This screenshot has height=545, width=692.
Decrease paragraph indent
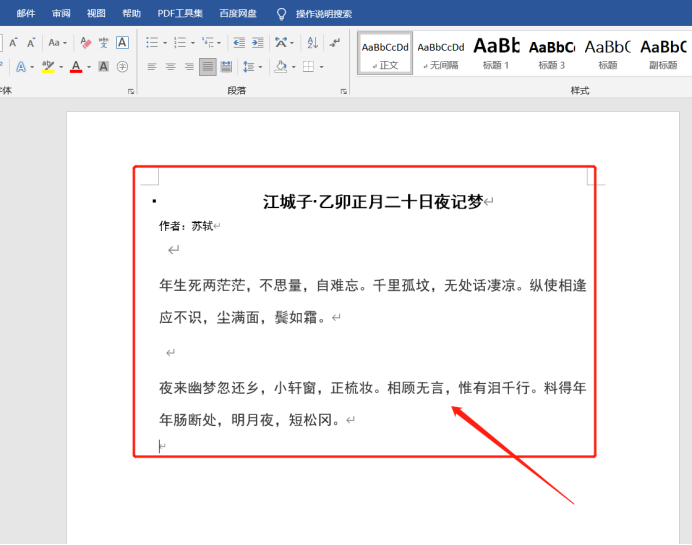pyautogui.click(x=239, y=43)
